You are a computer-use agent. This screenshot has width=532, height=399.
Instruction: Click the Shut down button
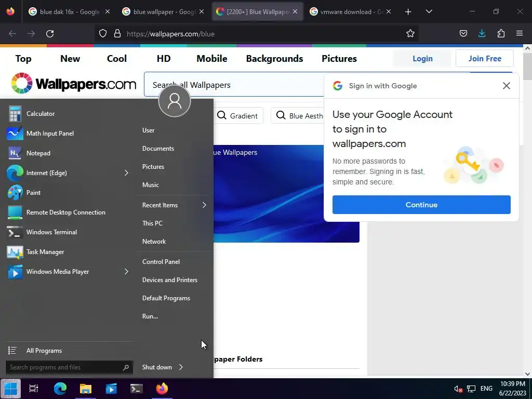click(157, 367)
